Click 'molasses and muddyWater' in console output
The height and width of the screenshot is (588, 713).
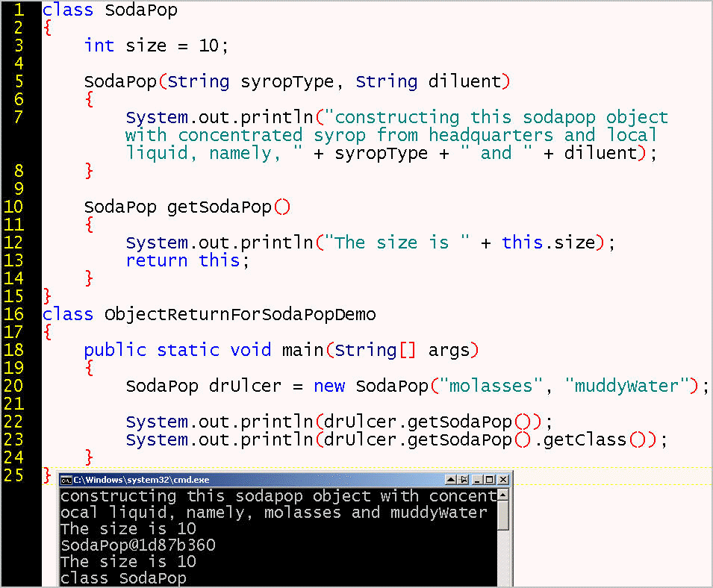[x=376, y=512]
